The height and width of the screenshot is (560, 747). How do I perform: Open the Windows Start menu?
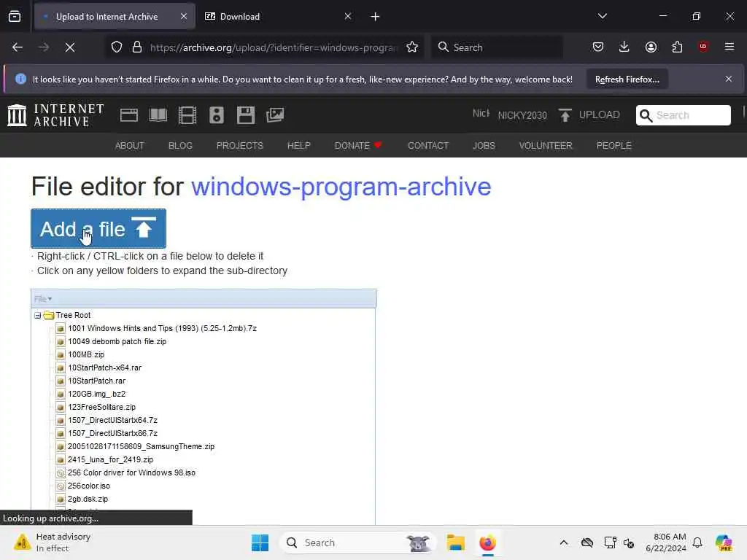click(260, 542)
